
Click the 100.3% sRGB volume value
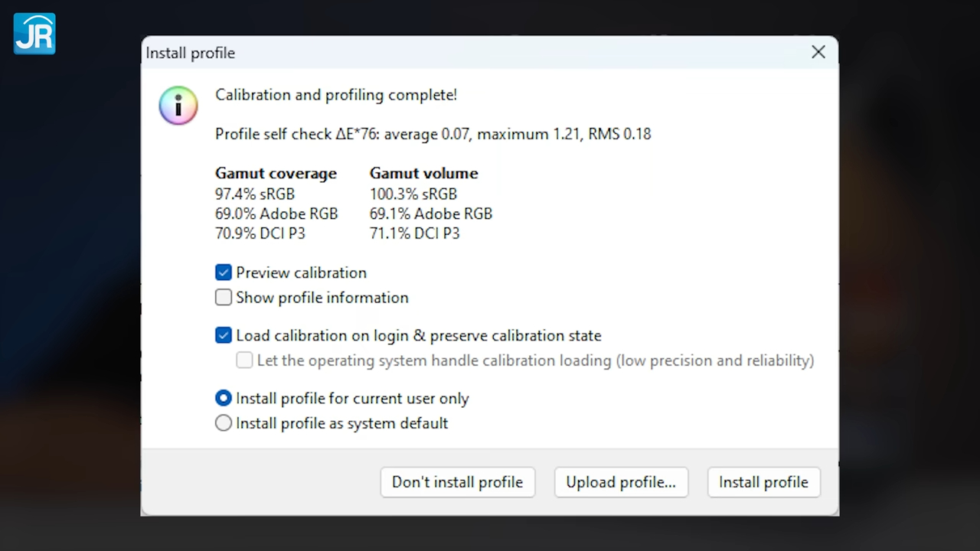pos(413,194)
